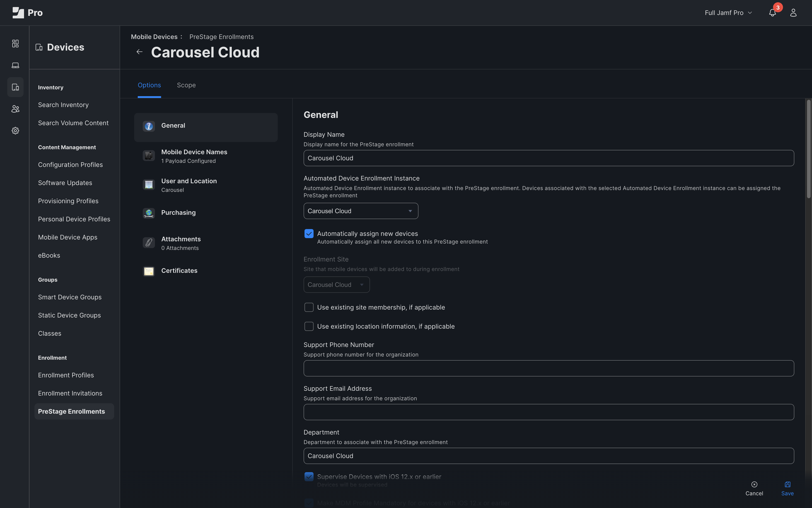812x508 pixels.
Task: Click the General info icon
Action: click(149, 126)
